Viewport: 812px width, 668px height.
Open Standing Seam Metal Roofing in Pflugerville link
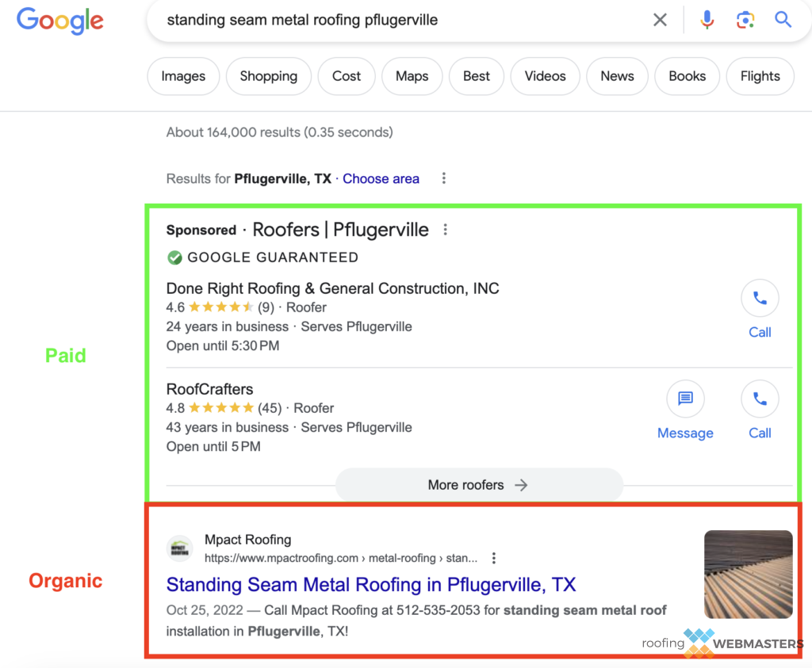[x=371, y=585]
